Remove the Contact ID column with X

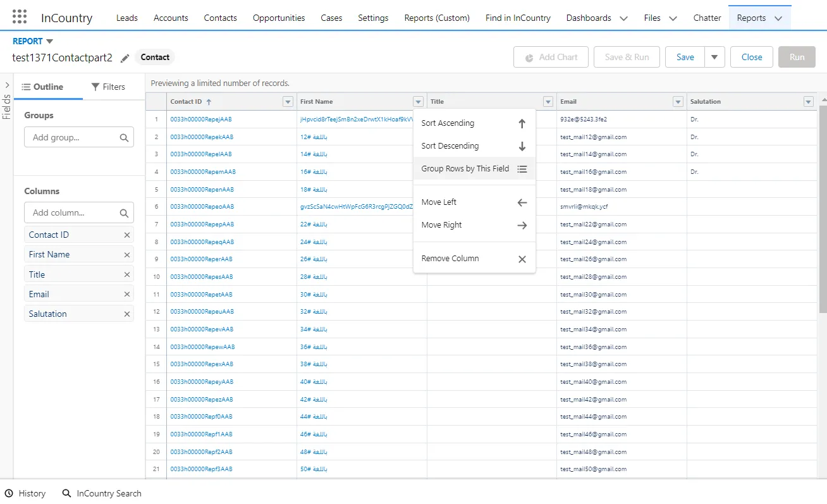tap(127, 235)
